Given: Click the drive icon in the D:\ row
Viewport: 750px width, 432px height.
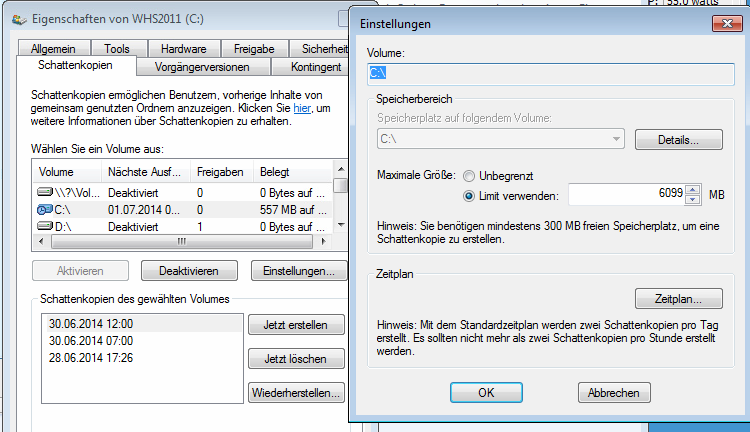Looking at the screenshot, I should (x=45, y=226).
